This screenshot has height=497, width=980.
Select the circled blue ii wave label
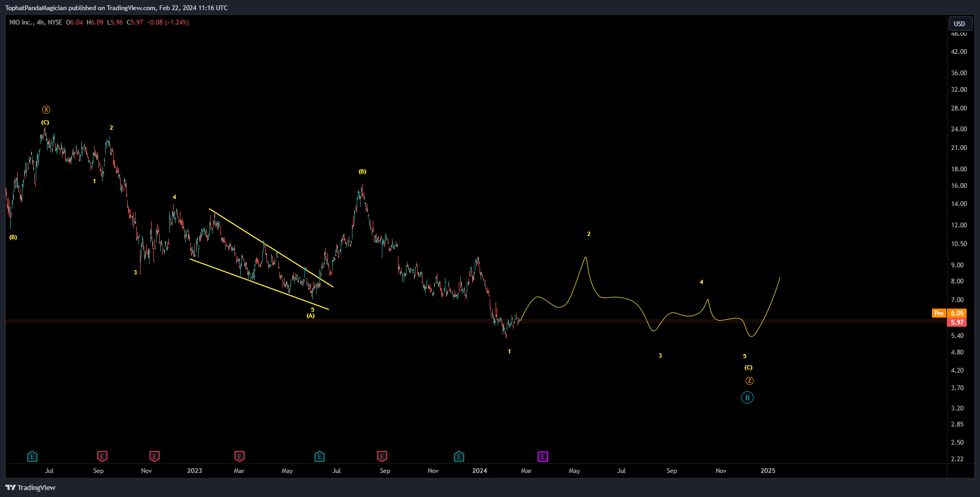(x=747, y=397)
